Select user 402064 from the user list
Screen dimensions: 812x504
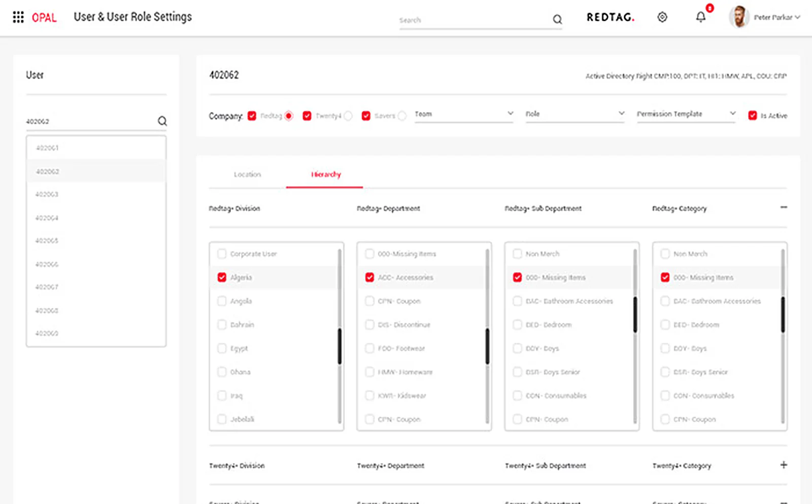pos(96,218)
